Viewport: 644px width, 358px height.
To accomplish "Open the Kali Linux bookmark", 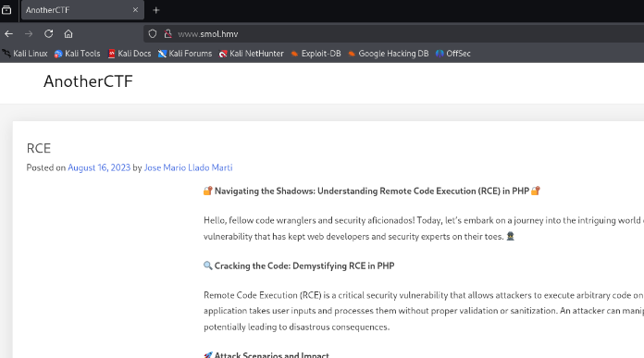I will point(26,54).
